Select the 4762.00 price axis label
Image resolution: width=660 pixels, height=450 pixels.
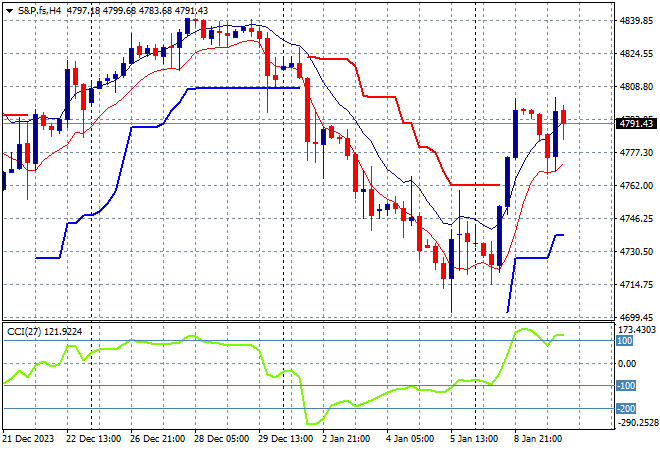tap(634, 186)
